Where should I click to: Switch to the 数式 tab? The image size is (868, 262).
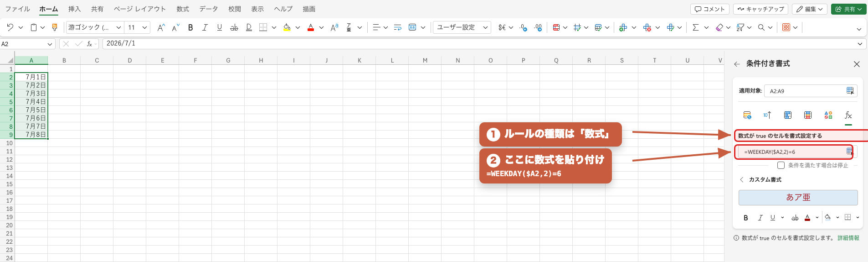pyautogui.click(x=183, y=9)
